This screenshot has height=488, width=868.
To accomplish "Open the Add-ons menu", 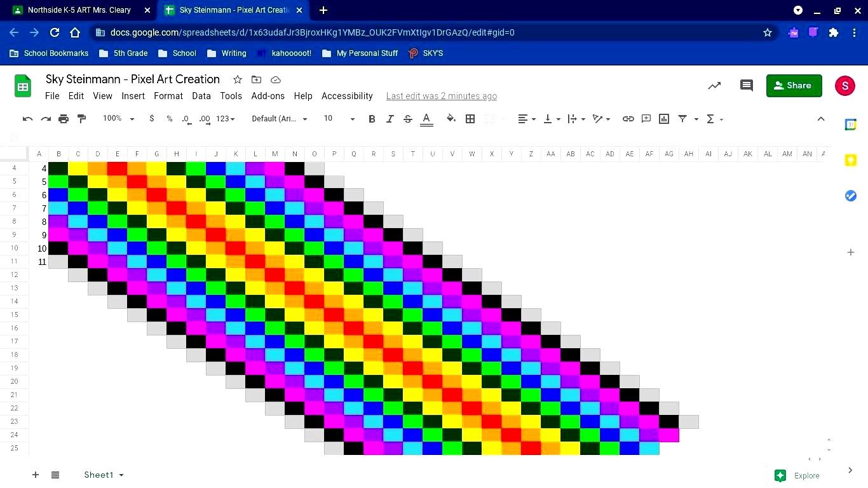I will click(268, 96).
